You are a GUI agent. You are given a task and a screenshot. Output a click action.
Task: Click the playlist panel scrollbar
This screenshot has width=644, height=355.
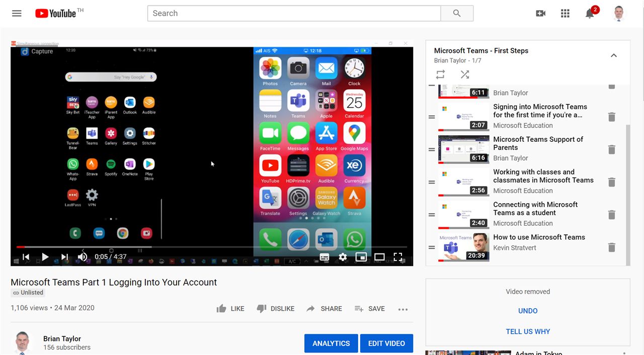[x=628, y=195]
